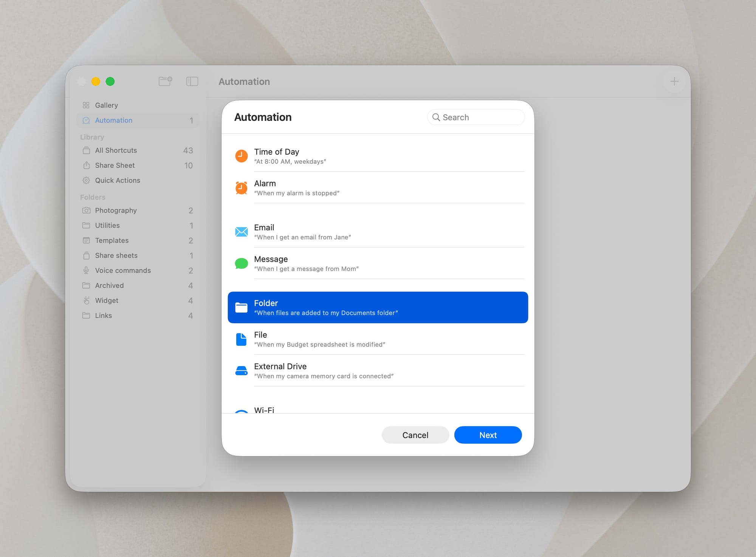Click the plus icon to add a shortcut
Viewport: 756px width, 557px height.
pyautogui.click(x=674, y=81)
